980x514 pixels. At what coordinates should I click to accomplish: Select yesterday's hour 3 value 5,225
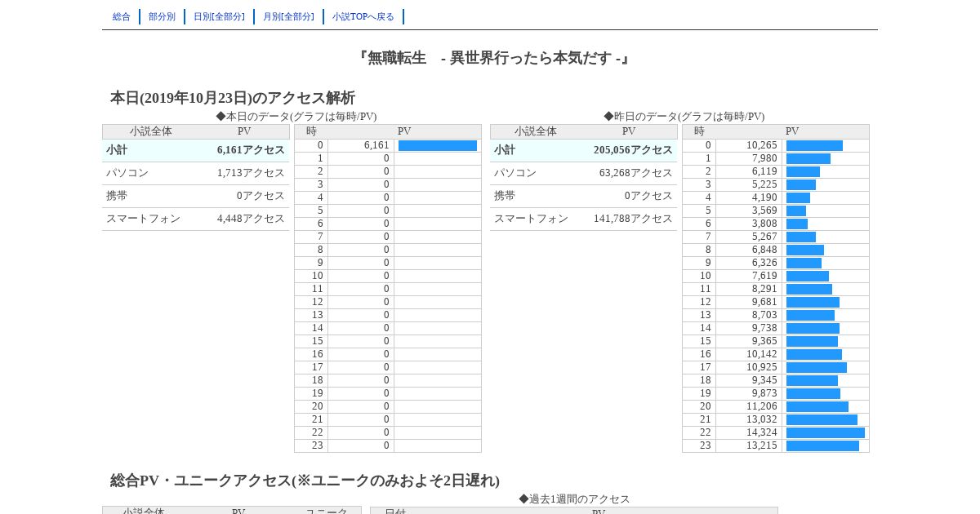[x=764, y=184]
